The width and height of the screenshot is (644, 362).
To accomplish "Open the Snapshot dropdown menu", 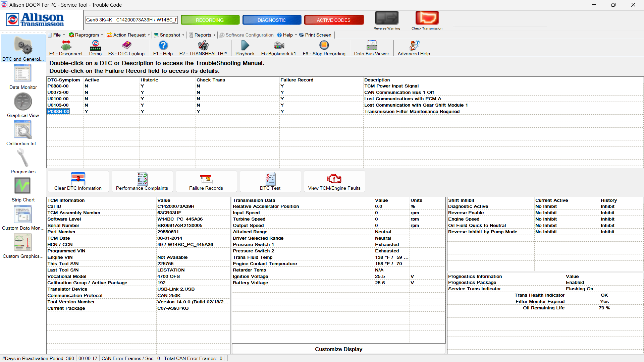I will point(169,35).
